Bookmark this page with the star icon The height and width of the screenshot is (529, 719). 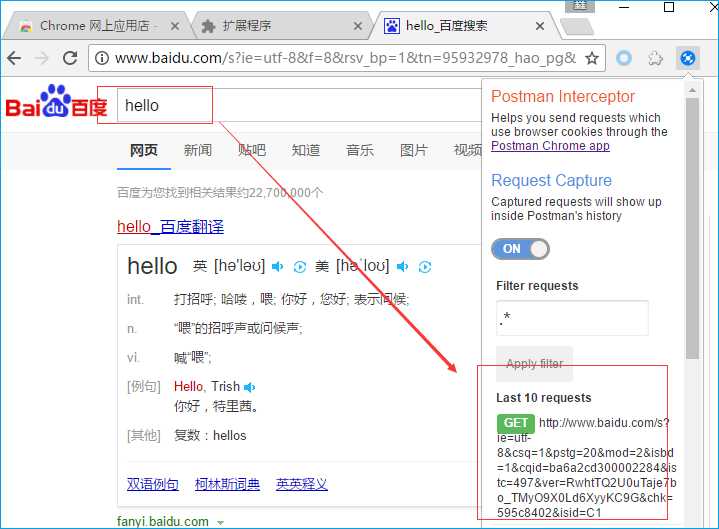point(592,58)
